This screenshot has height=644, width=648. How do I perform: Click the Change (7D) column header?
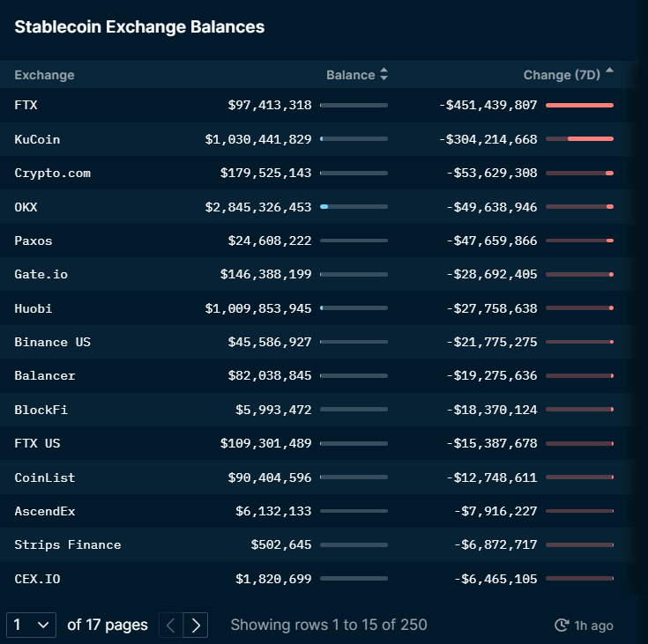pyautogui.click(x=561, y=75)
